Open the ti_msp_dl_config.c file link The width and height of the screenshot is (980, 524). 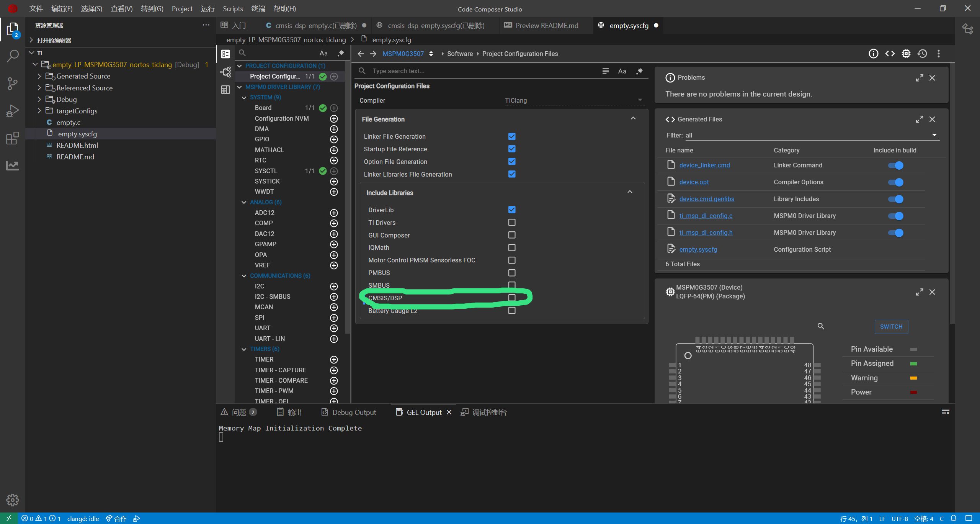(x=706, y=216)
